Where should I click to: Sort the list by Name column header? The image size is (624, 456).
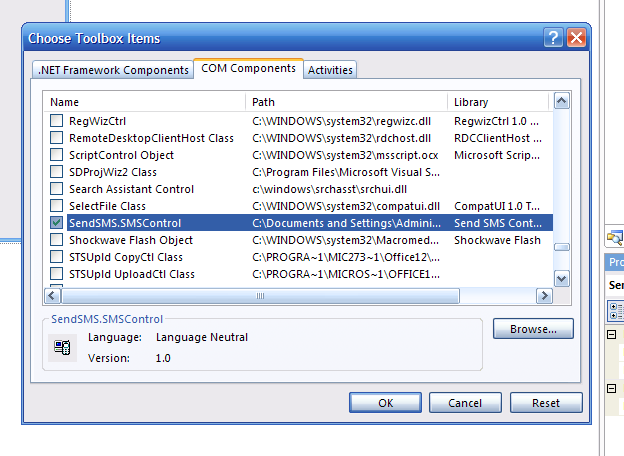coord(145,102)
